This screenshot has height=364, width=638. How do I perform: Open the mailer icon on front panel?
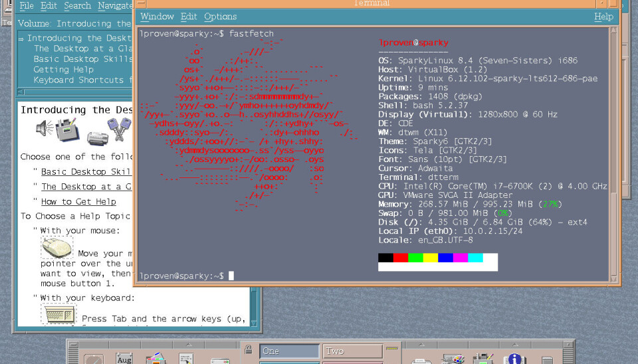[x=220, y=361]
